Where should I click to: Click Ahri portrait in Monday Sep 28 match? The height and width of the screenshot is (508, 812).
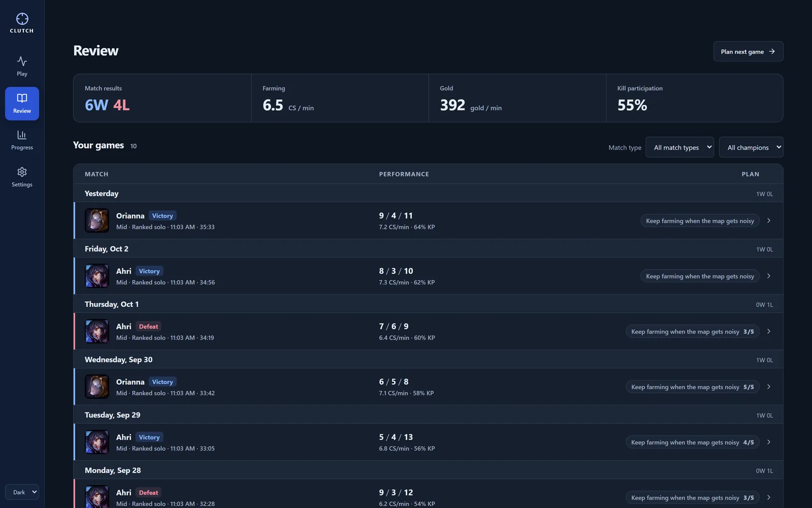point(97,497)
